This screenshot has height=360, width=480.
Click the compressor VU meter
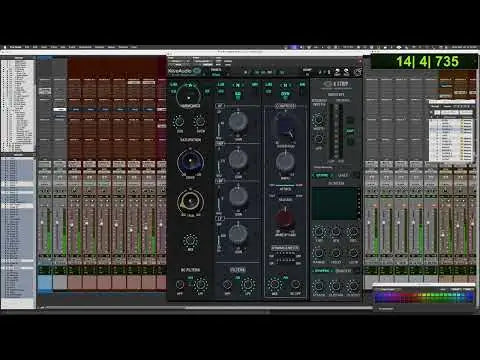point(285,127)
